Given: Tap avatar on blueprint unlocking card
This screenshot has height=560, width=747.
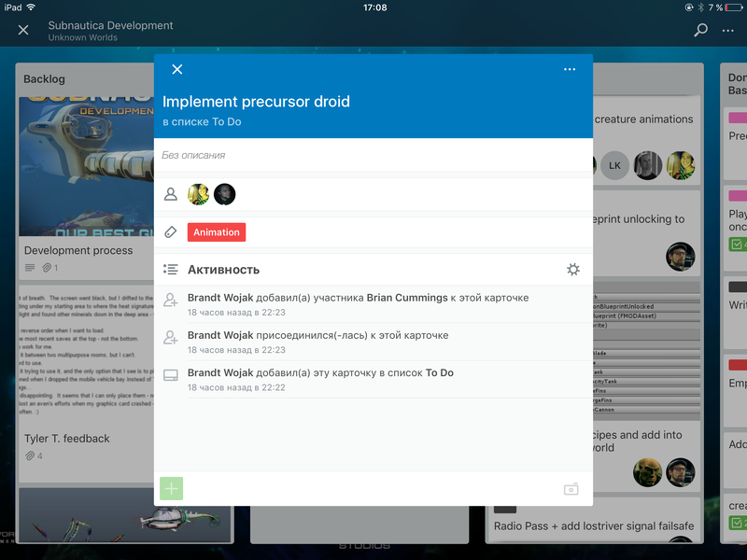Looking at the screenshot, I should (681, 257).
